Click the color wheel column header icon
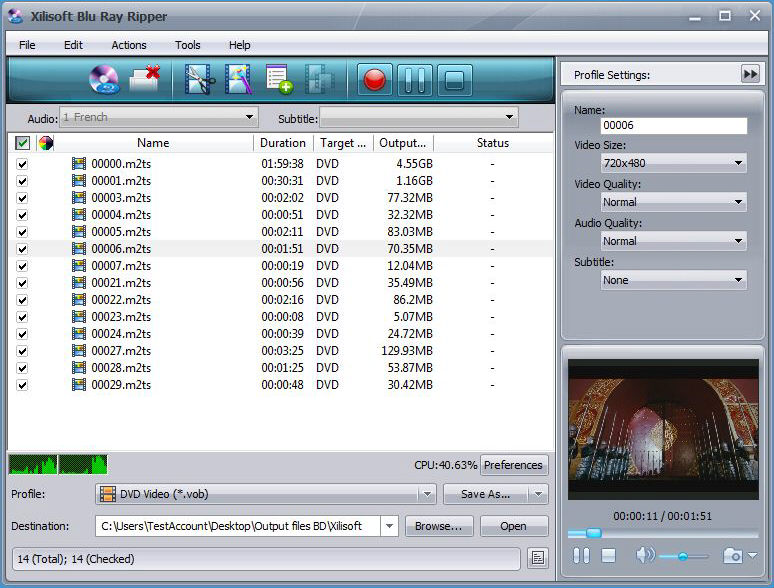Image resolution: width=774 pixels, height=588 pixels. coord(46,143)
